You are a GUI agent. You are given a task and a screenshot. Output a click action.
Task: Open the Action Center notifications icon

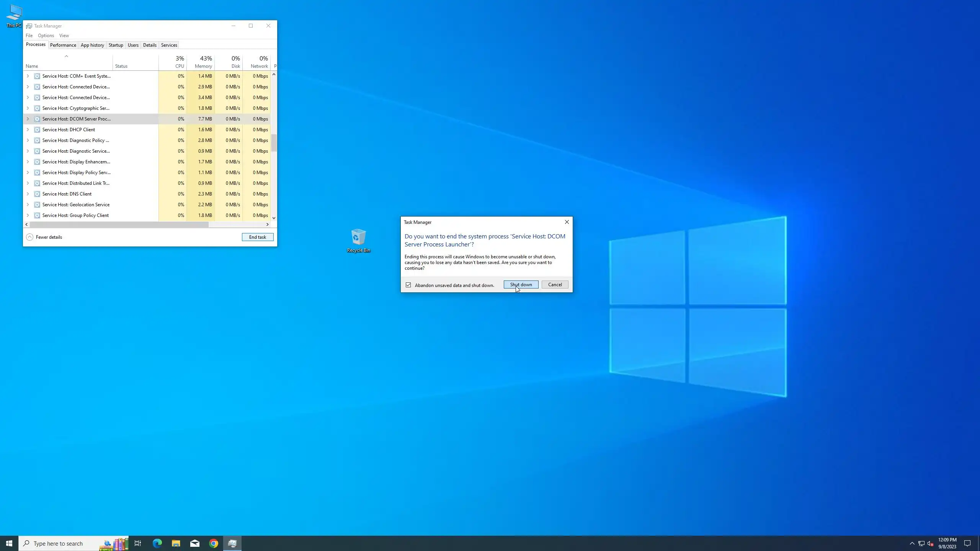tap(967, 543)
